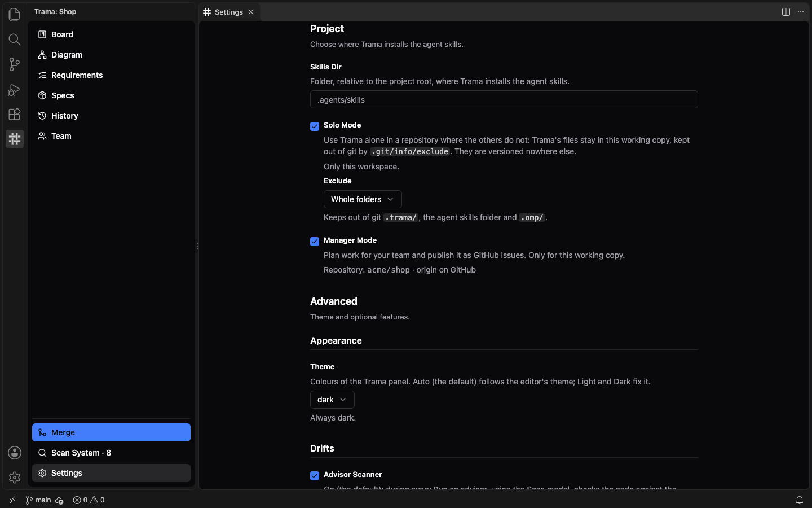Open the editor More Actions ellipsis
Viewport: 812px width, 508px height.
tap(801, 12)
